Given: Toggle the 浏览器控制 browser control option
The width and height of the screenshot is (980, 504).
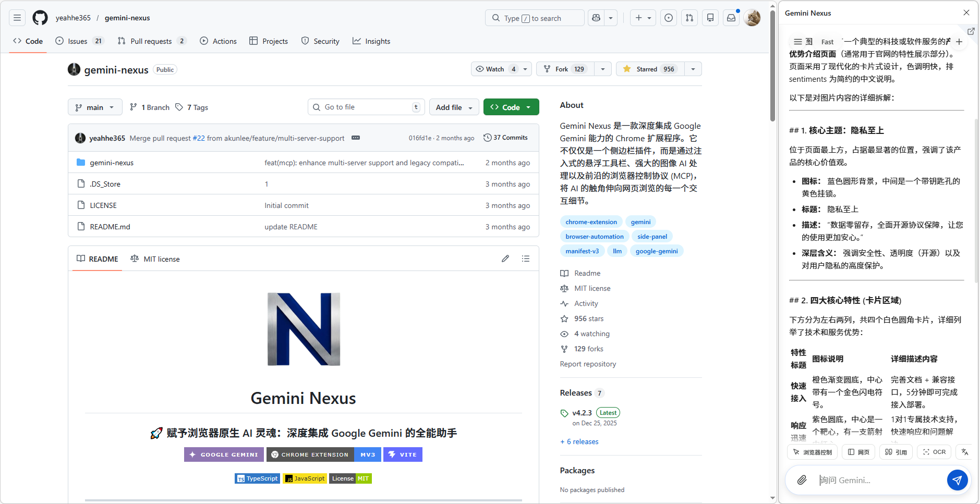Looking at the screenshot, I should [x=813, y=452].
